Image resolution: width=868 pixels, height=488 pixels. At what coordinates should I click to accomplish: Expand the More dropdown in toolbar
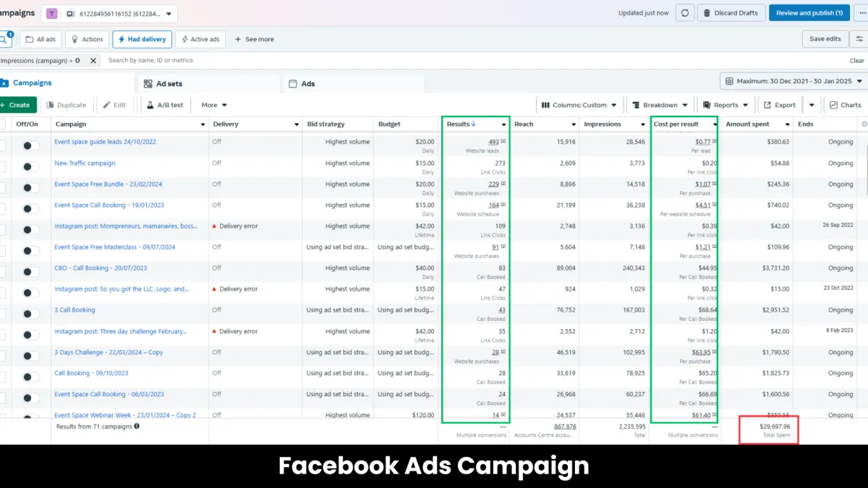coord(214,105)
